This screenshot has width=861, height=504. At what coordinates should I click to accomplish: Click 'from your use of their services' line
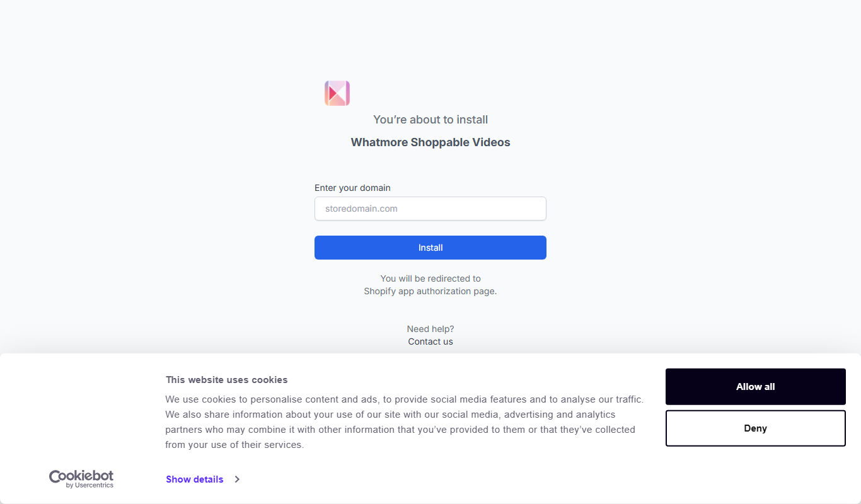coord(234,445)
